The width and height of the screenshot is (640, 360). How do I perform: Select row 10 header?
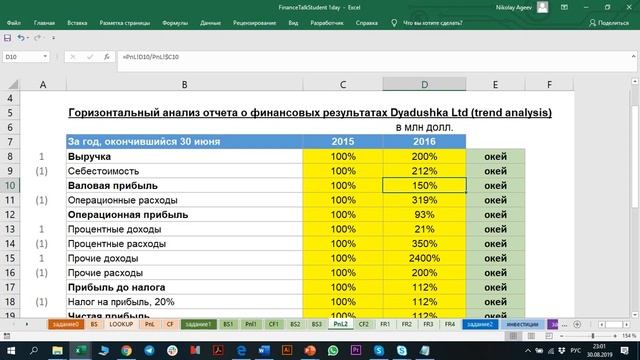(10, 185)
